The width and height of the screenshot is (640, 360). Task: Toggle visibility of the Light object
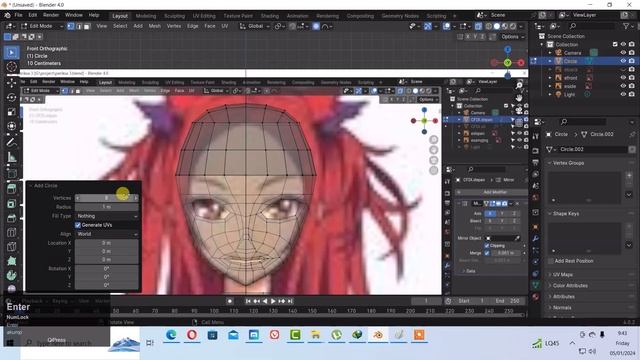(623, 94)
